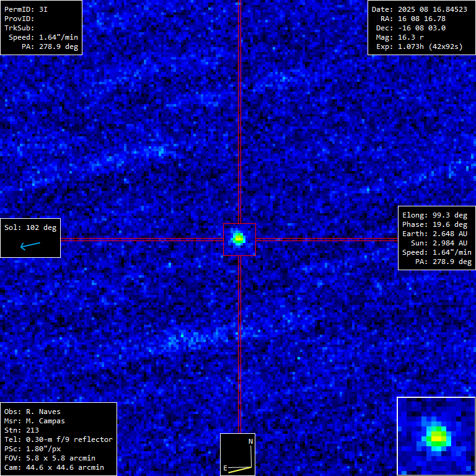This screenshot has width=476, height=476.
Task: Click the 'PSc: 1.80"/px' pixel scale
Action: [32, 449]
